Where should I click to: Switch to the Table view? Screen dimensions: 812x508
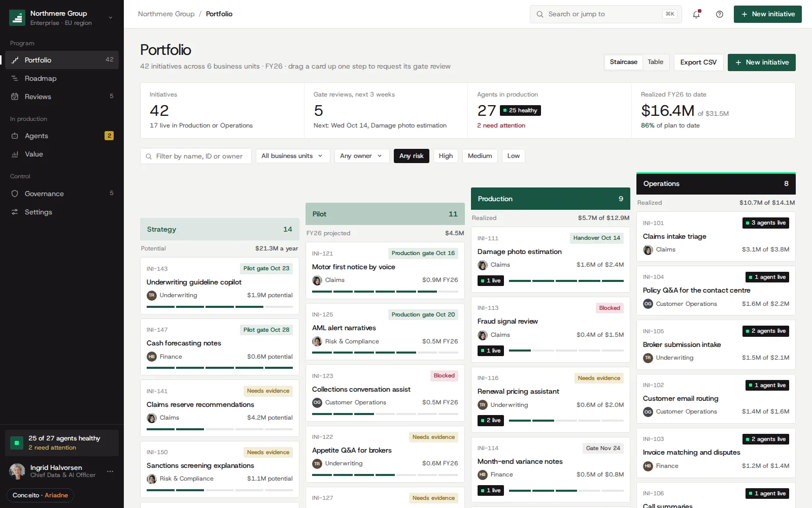[655, 62]
